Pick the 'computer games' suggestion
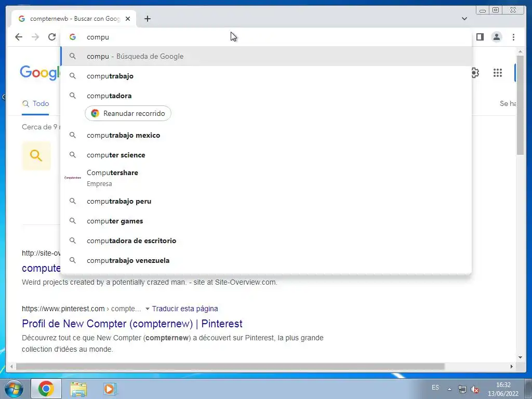 266,221
